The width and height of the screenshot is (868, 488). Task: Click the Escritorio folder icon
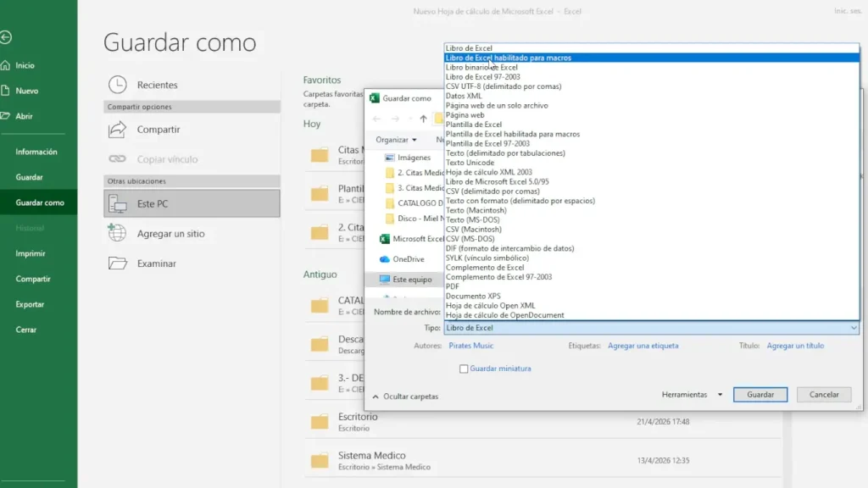[320, 422]
